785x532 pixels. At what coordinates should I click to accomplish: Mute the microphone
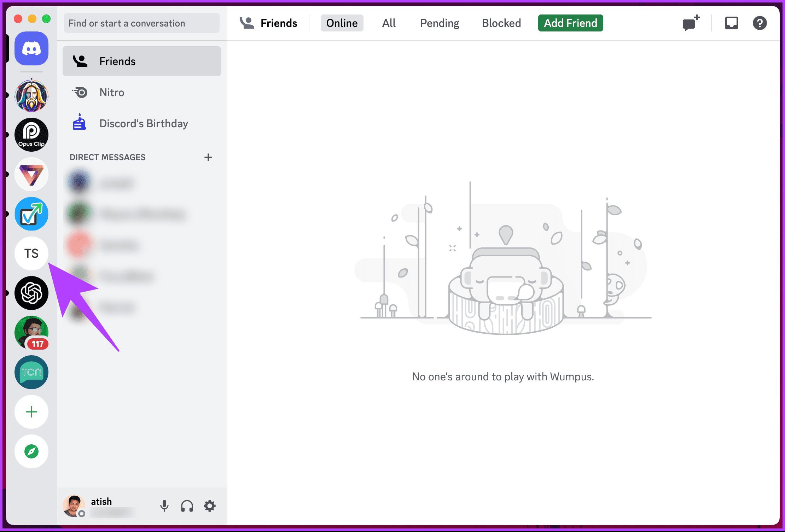(164, 506)
